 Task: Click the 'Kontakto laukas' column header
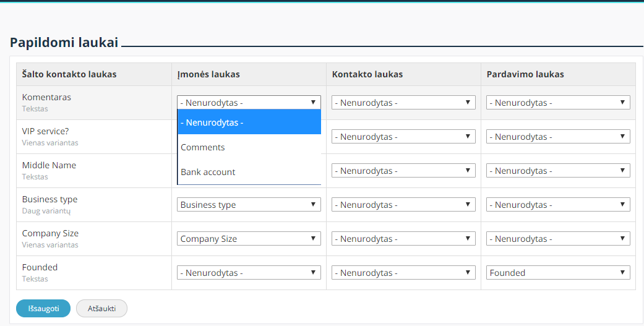[x=367, y=74]
